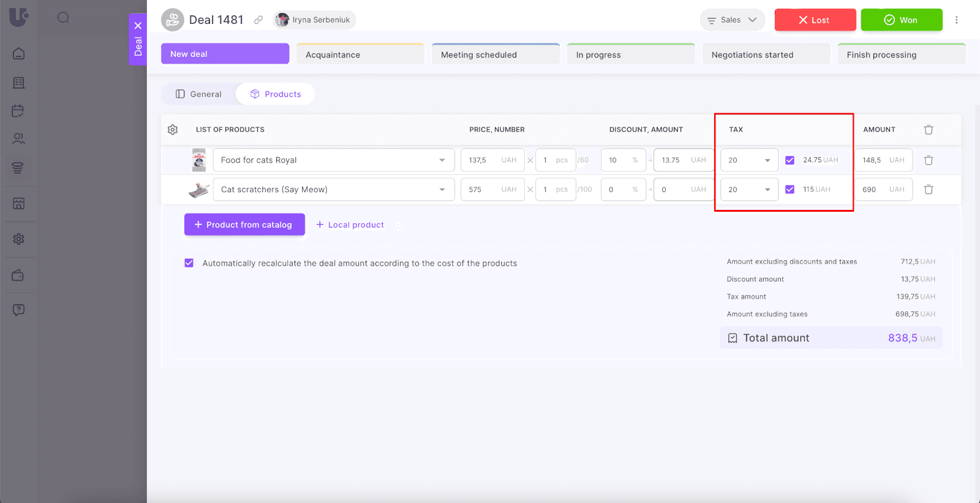
Task: Open the help question mark icon
Action: (x=18, y=310)
